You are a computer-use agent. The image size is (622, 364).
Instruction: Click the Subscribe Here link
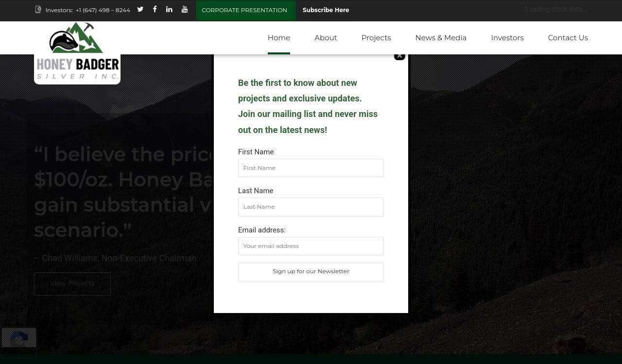point(326,10)
